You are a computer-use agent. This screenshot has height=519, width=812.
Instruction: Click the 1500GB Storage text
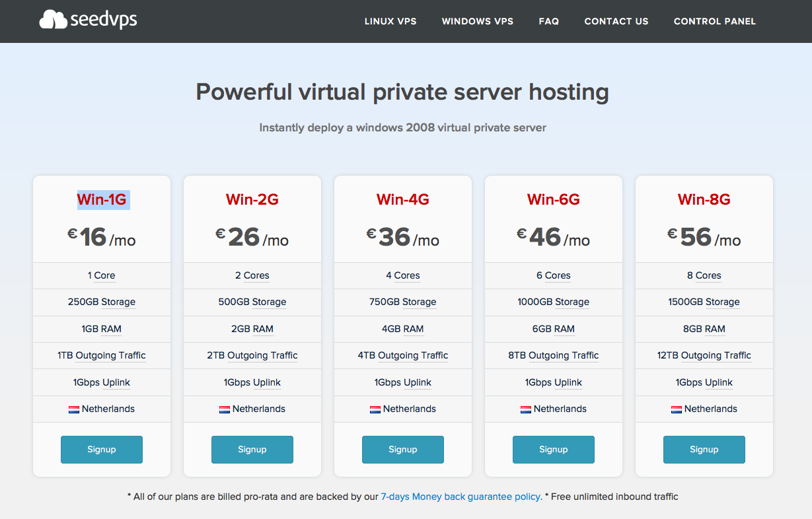(704, 302)
